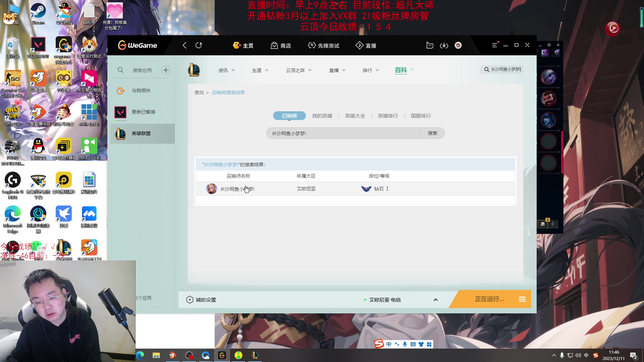Click the volume icon in system tray
The image size is (644, 362).
(578, 355)
